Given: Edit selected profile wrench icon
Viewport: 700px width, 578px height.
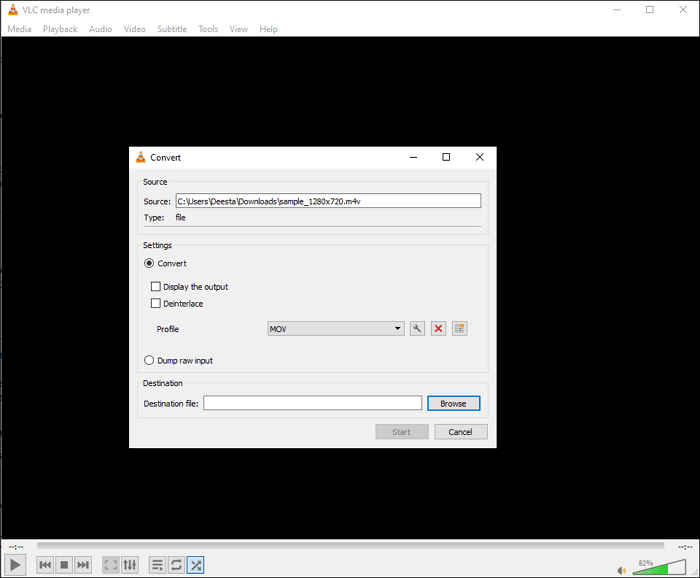Looking at the screenshot, I should coord(417,329).
